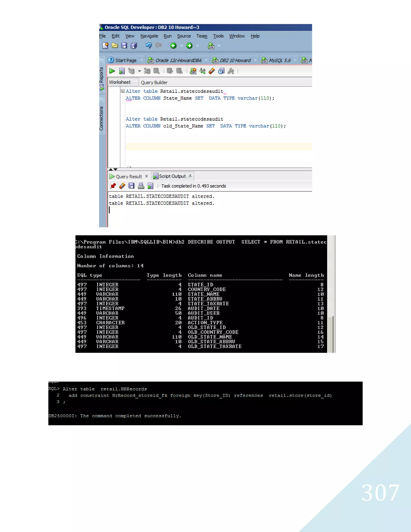Click the Run Script icon in worksheet toolbar
Viewport: 411px width, 532px height.
click(x=122, y=71)
